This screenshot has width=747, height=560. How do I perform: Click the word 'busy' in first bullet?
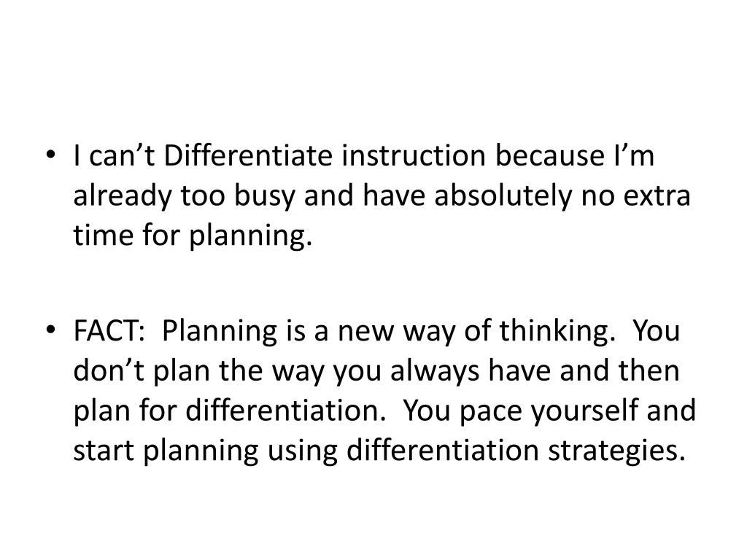(x=265, y=197)
